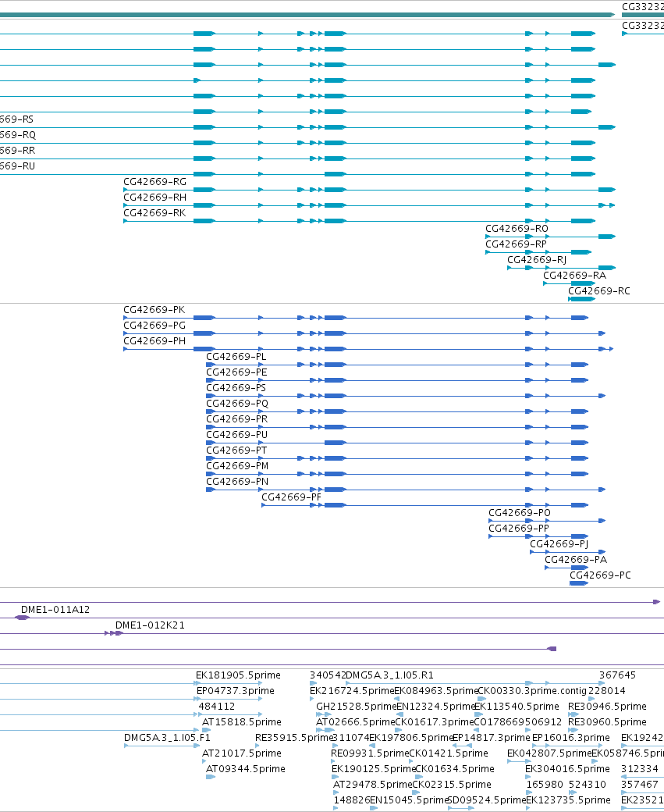664x812 pixels.
Task: Select EST label EP04737.3prime
Action: point(236,690)
